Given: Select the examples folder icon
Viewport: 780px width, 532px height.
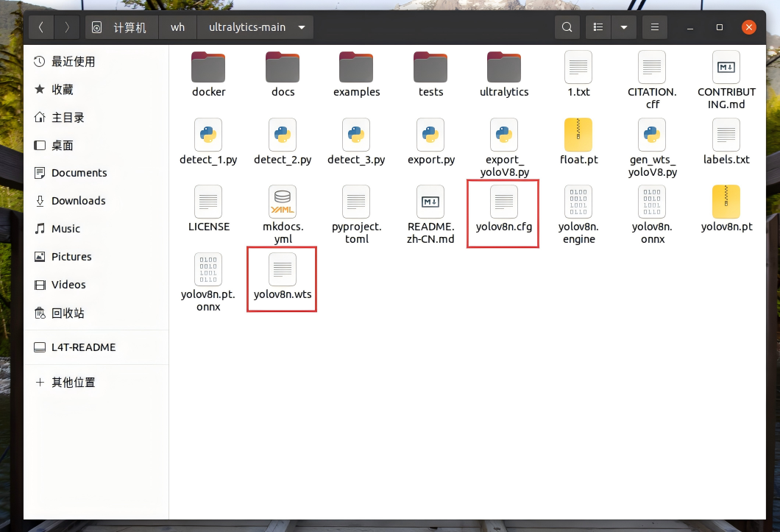Looking at the screenshot, I should click(x=356, y=67).
